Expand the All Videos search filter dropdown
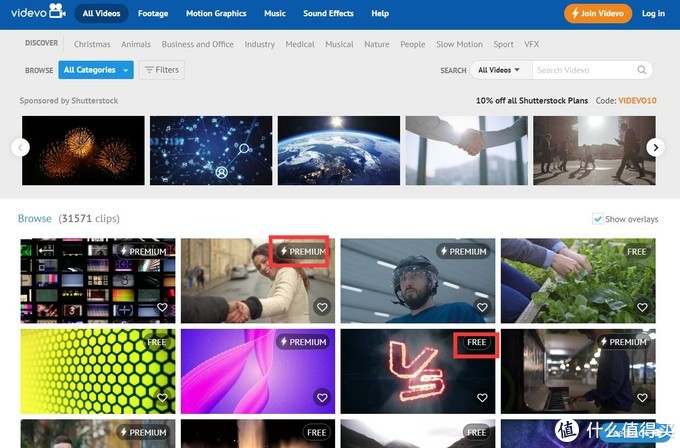Viewport: 680px width, 448px height. click(x=499, y=70)
